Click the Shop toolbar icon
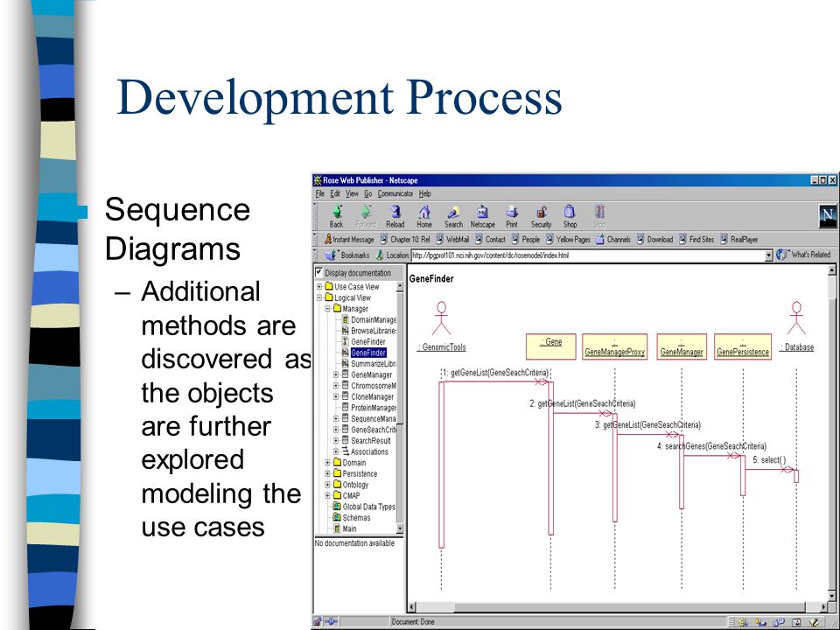The image size is (840, 630). 570,216
